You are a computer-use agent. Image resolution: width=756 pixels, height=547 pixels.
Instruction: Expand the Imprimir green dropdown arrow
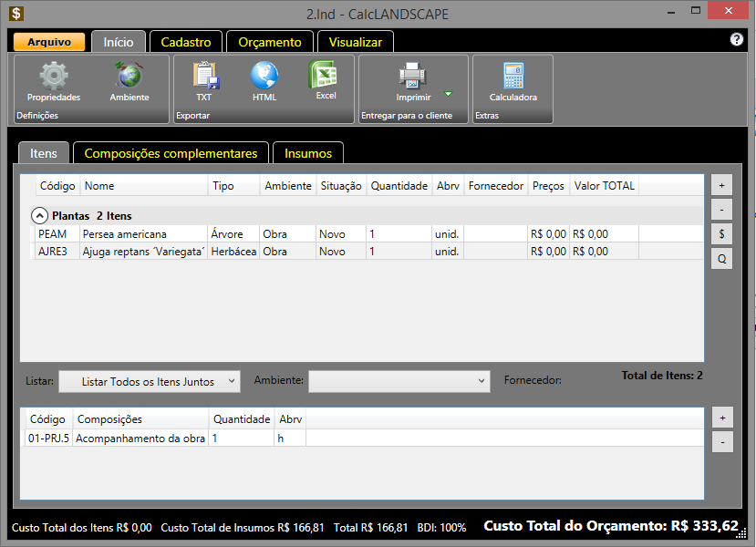coord(448,94)
